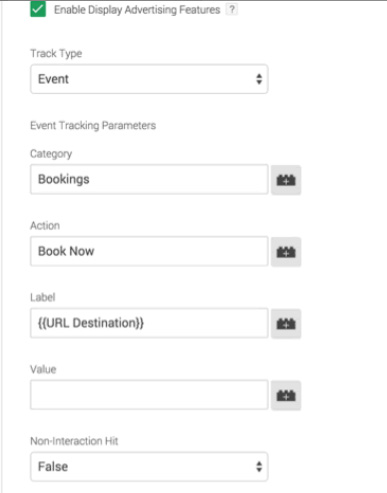Click the Value field label text
The width and height of the screenshot is (387, 493).
pyautogui.click(x=43, y=369)
